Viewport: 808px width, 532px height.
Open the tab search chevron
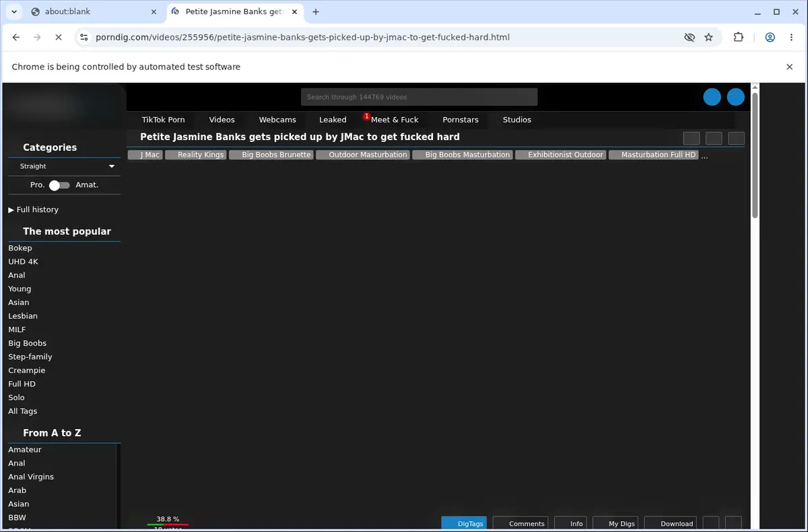[13, 11]
